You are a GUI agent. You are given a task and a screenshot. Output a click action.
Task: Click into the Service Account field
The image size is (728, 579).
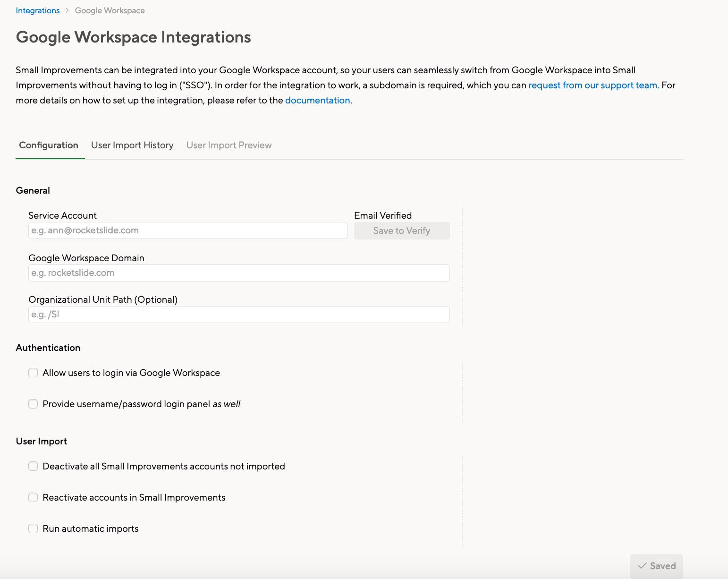tap(187, 230)
